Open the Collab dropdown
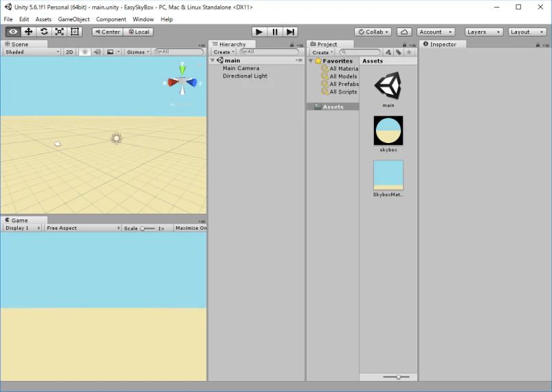 373,32
